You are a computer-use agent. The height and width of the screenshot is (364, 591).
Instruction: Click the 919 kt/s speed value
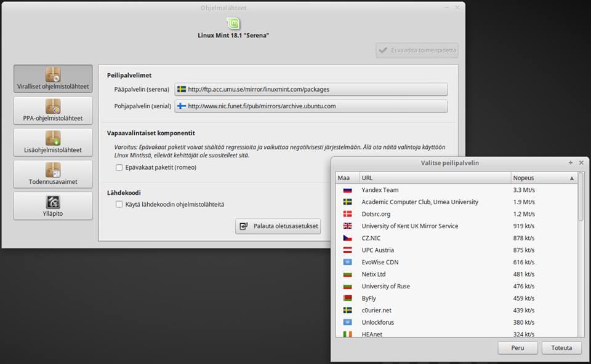523,226
